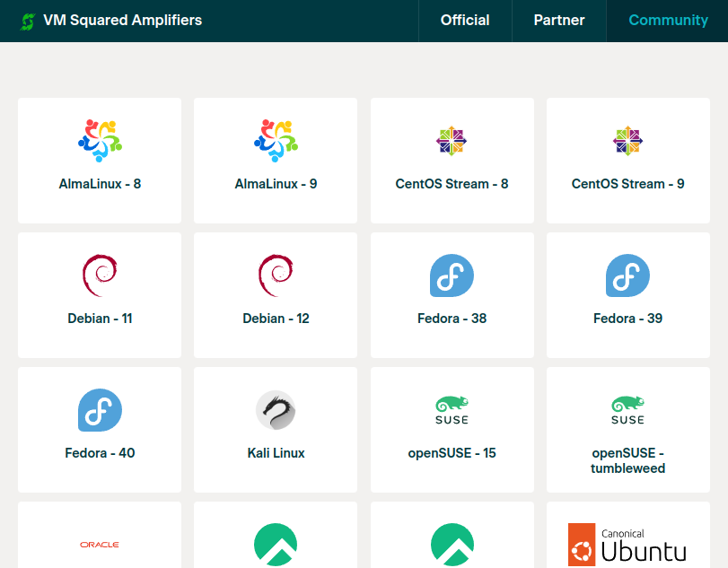
Task: Click the CentOS Stream 8 pinwheel icon
Action: tap(452, 141)
